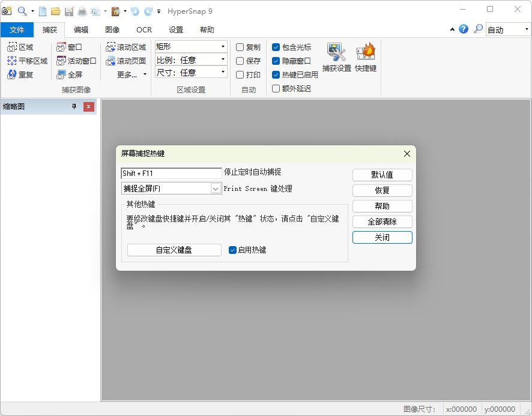Click the search magnifier next to help icon

[x=478, y=29]
